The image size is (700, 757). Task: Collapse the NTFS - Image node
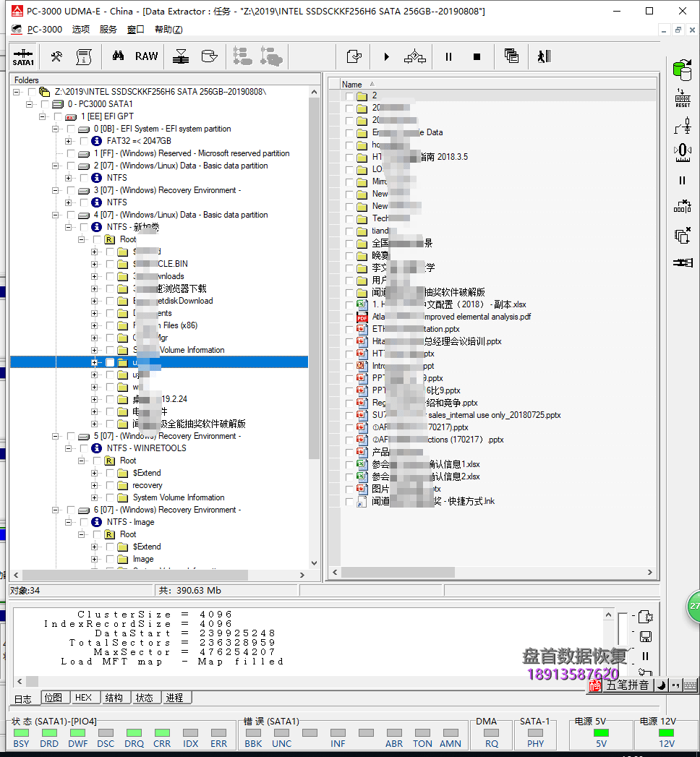coord(68,522)
